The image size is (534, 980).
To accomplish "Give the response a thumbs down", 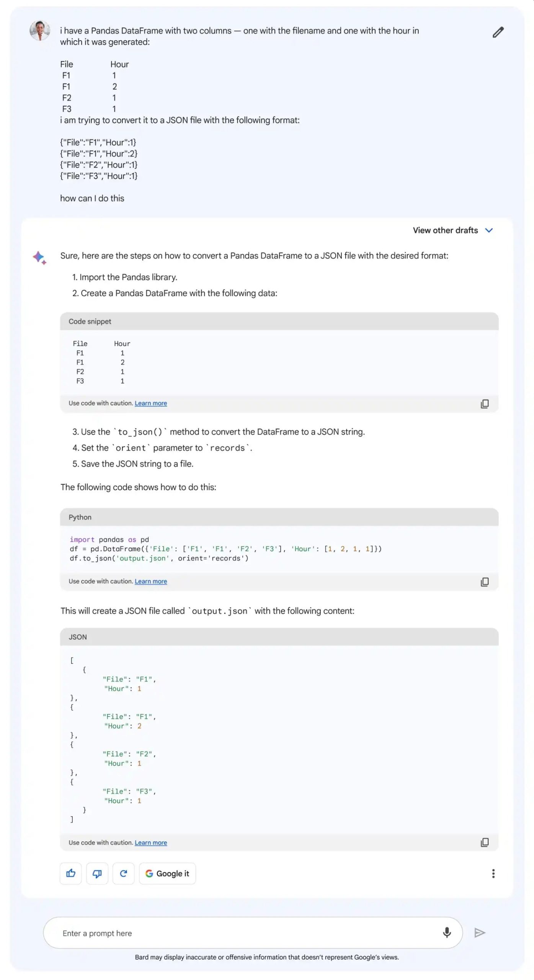I will (x=97, y=873).
